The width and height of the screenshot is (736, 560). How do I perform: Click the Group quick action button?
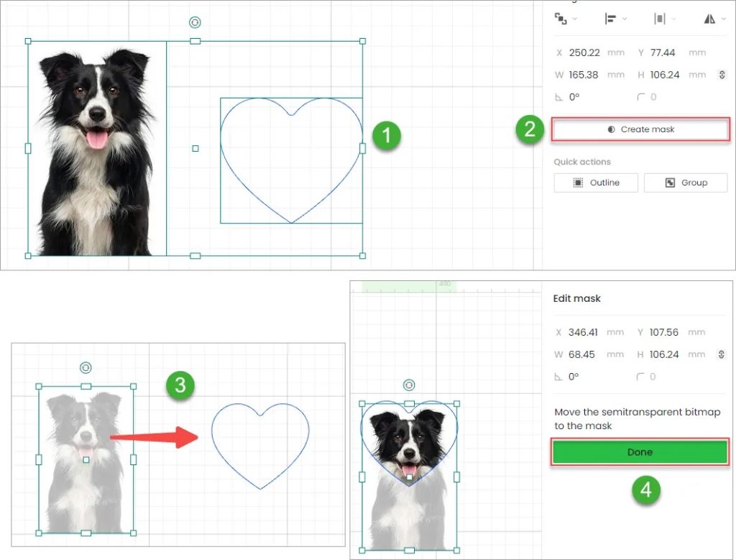pyautogui.click(x=685, y=183)
